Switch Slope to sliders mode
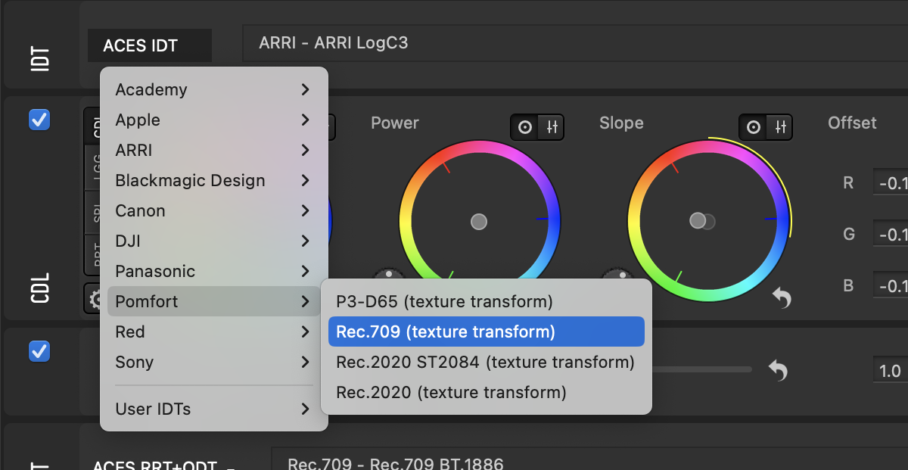The height and width of the screenshot is (470, 908). click(x=779, y=127)
